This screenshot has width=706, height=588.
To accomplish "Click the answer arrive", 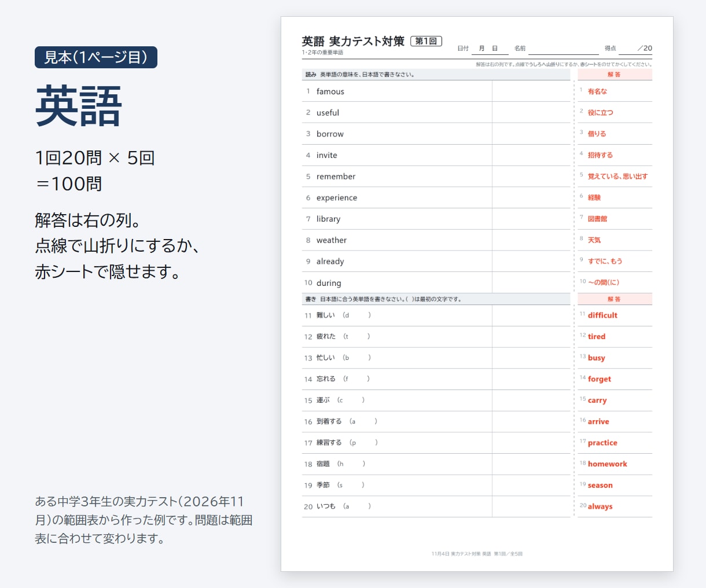I will point(598,421).
